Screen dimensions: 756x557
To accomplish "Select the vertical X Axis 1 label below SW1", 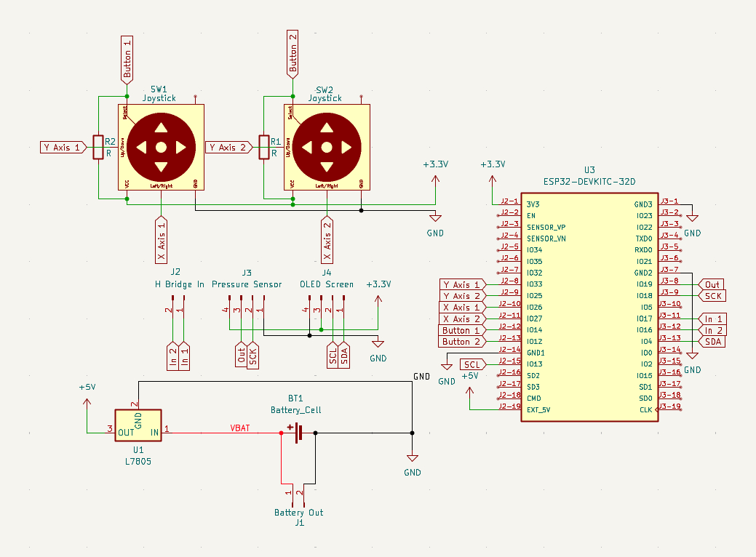I will (161, 241).
